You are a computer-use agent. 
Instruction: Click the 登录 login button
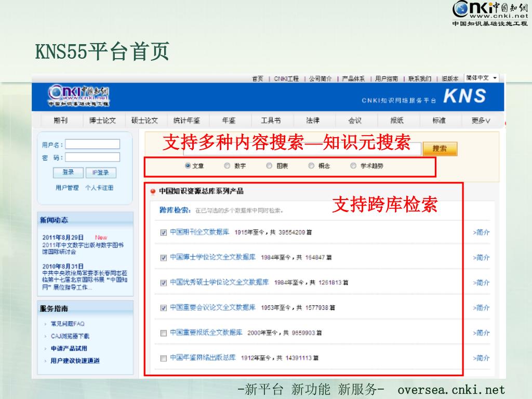click(x=68, y=172)
